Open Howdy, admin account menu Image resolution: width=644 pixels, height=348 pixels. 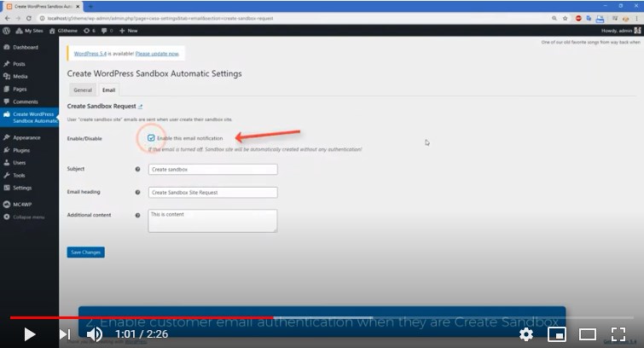pyautogui.click(x=621, y=31)
